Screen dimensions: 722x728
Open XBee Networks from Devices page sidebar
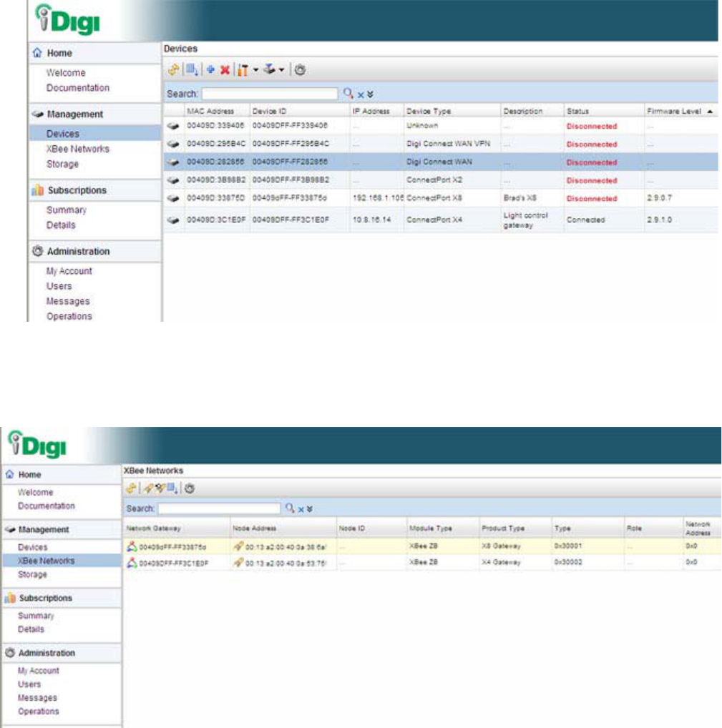tap(77, 149)
